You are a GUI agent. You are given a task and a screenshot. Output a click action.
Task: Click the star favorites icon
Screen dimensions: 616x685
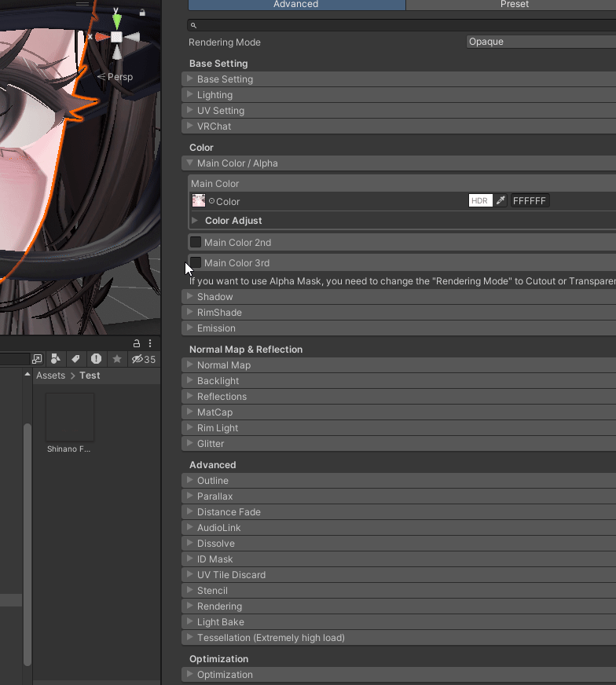pos(116,359)
